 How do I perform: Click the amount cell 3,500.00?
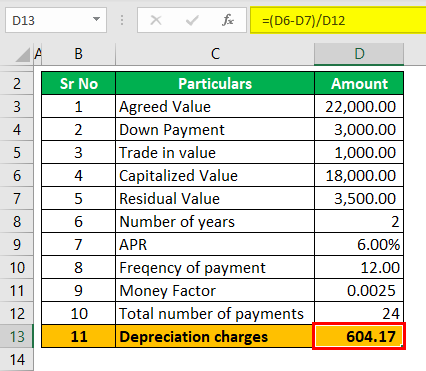359,199
